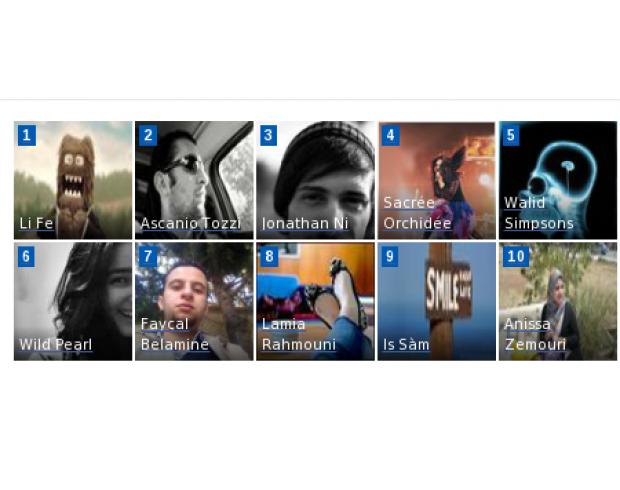Click the rank 3 blue badge
620x490 pixels.
coord(268,135)
